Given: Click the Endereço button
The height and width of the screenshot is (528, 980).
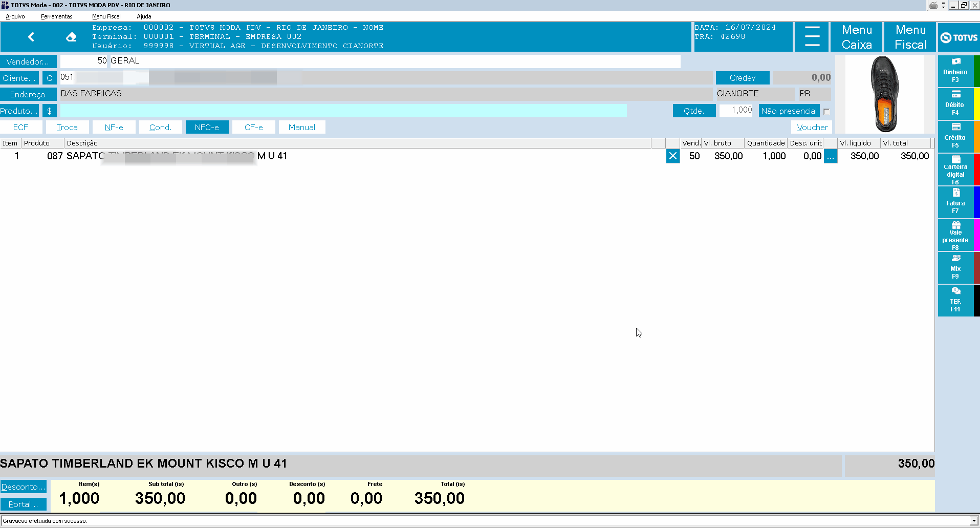Looking at the screenshot, I should tap(28, 95).
